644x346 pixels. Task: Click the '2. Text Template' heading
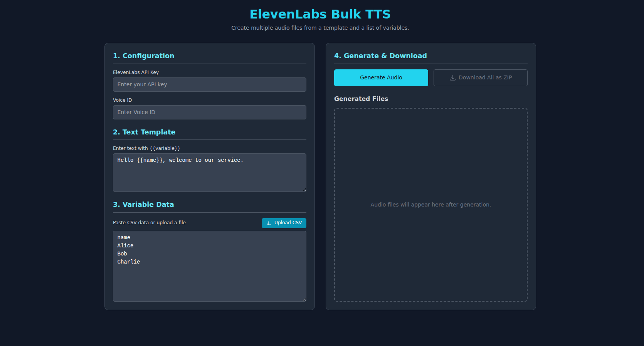[144, 132]
